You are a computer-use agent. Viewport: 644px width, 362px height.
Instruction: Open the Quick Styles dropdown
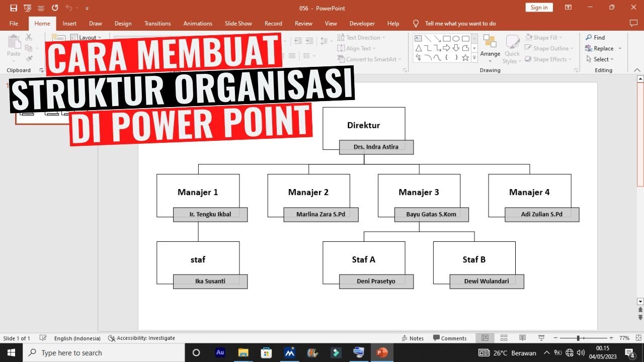(512, 49)
